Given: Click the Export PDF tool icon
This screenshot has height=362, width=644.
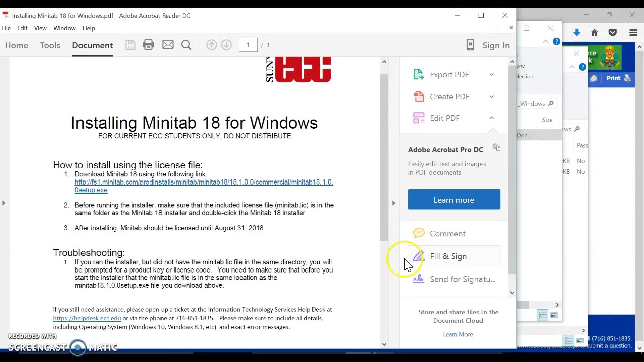Looking at the screenshot, I should (x=419, y=74).
